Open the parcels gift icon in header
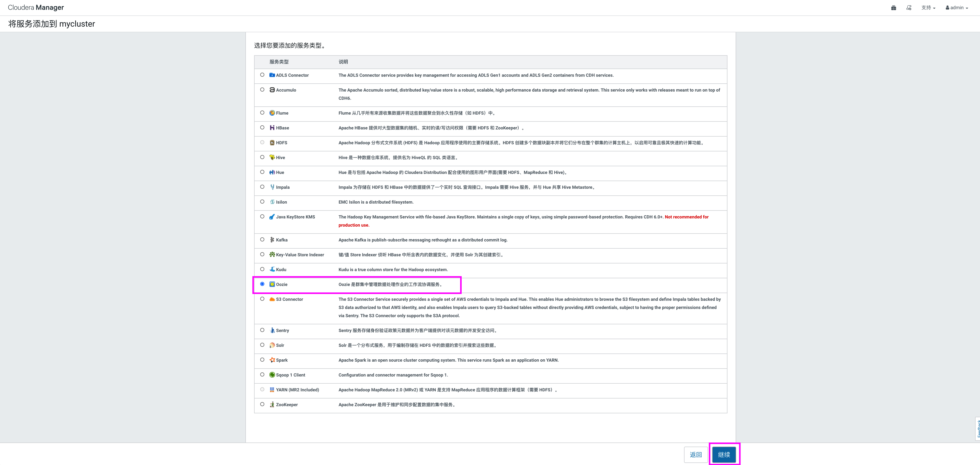This screenshot has width=980, height=465. (894, 8)
